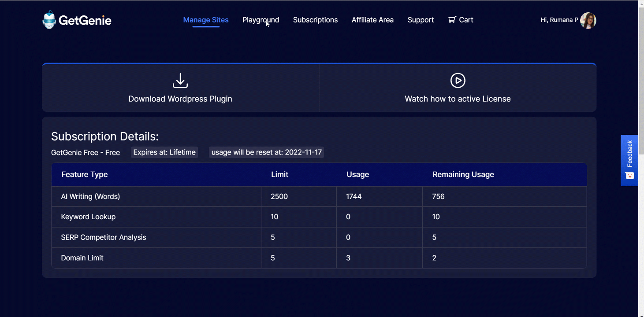Click the download arrow icon
This screenshot has height=317, width=644.
180,81
